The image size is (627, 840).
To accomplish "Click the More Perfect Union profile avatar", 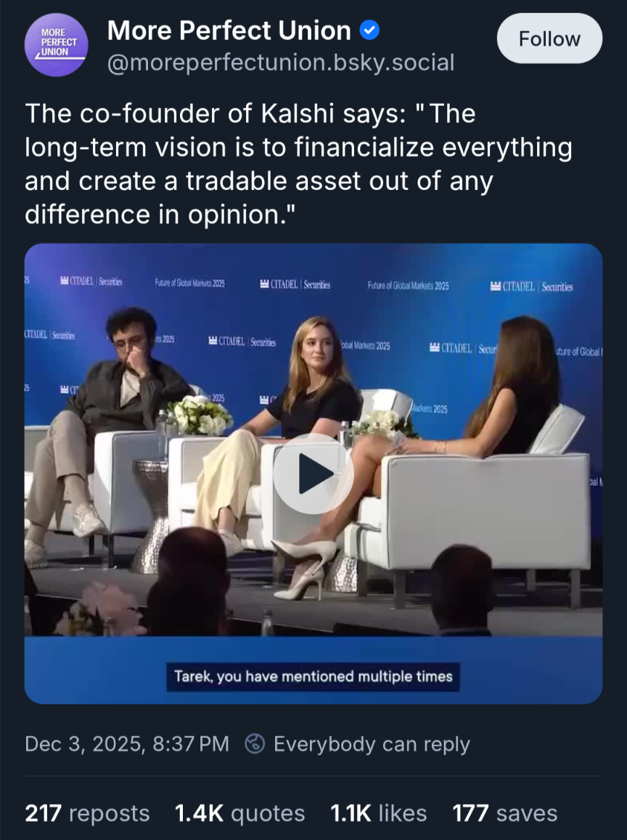I will (x=57, y=45).
